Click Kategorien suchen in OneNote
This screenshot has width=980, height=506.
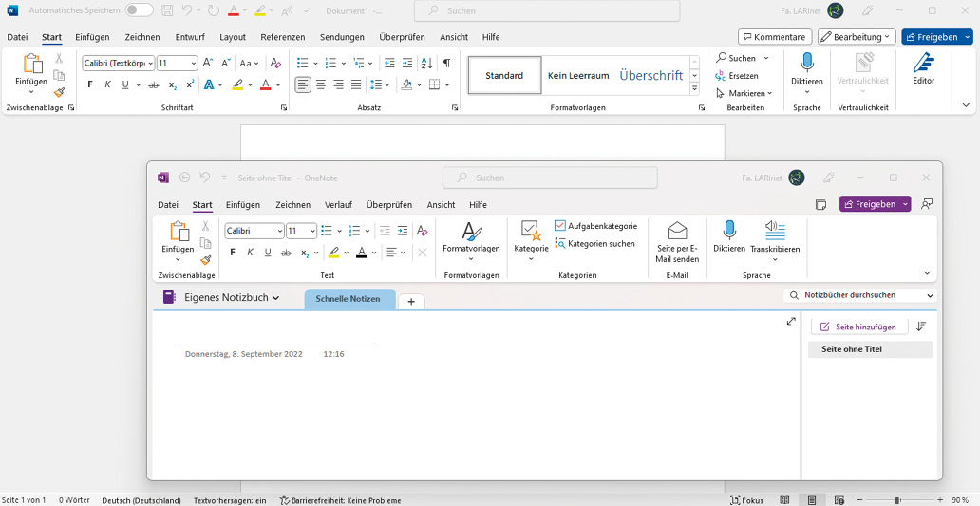pyautogui.click(x=595, y=244)
